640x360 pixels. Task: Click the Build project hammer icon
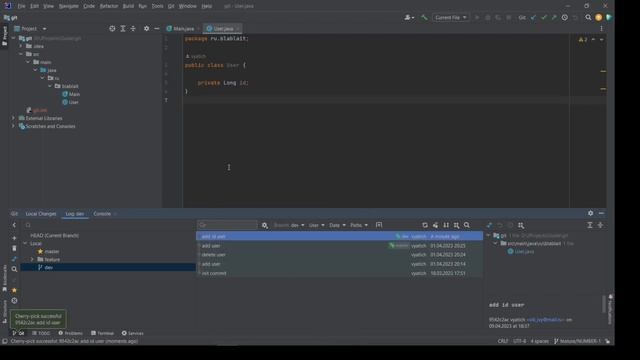tap(424, 18)
